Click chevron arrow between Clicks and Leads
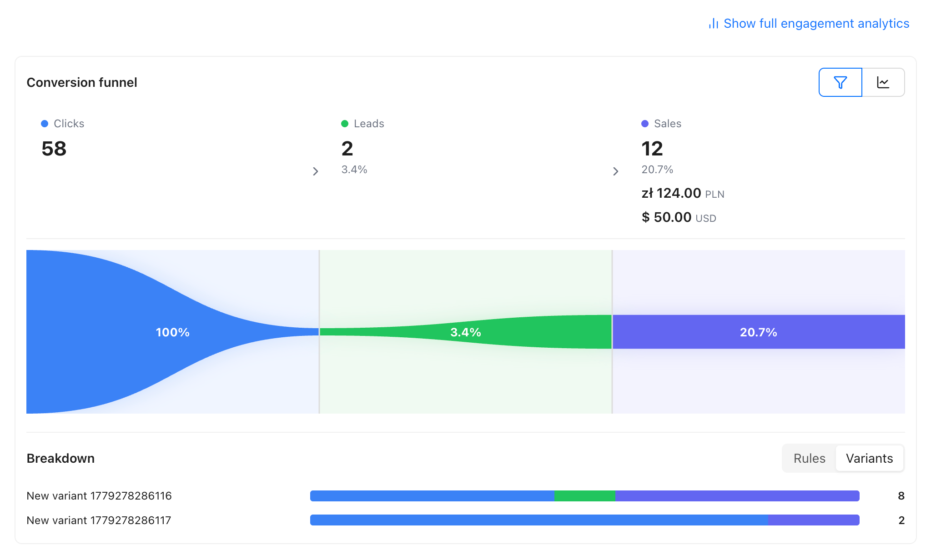 (x=315, y=171)
